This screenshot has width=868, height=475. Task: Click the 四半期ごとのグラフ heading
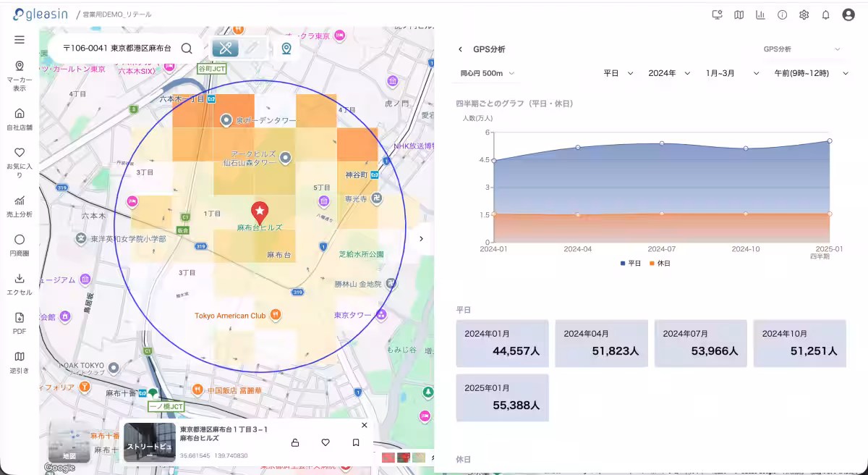coord(514,104)
